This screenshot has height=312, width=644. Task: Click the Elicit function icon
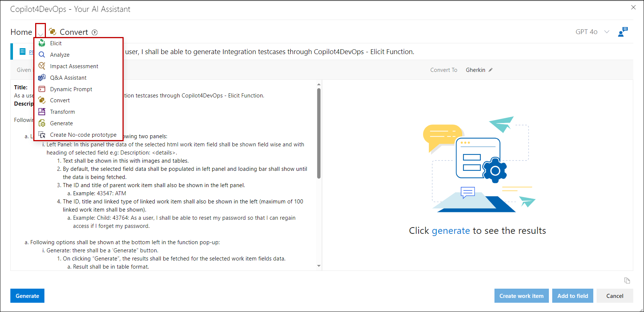coord(42,43)
